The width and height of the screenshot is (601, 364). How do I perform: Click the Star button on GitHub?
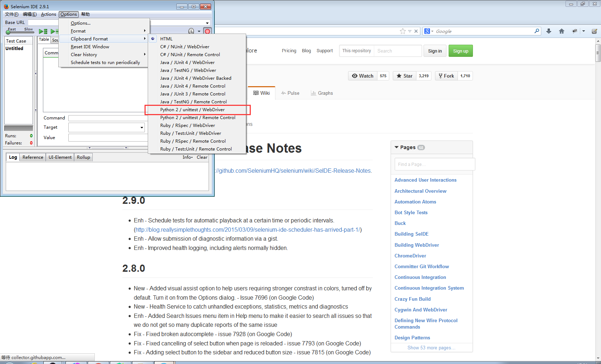(405, 76)
